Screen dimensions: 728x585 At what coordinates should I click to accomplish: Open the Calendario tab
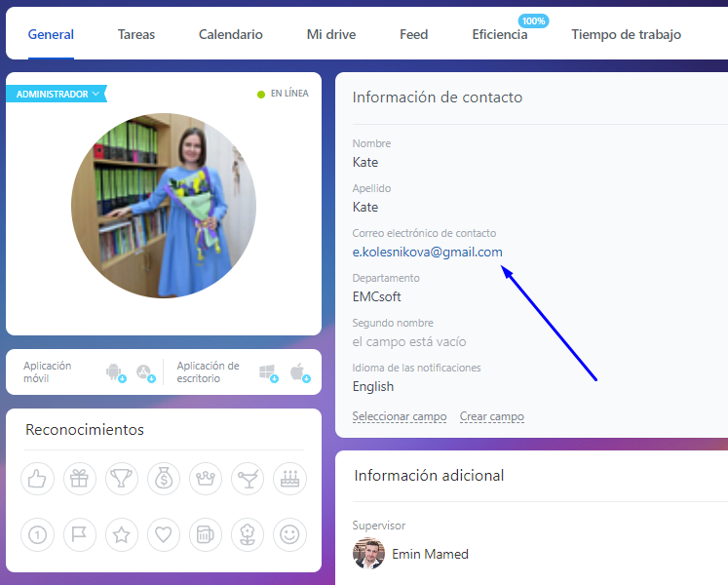[231, 34]
